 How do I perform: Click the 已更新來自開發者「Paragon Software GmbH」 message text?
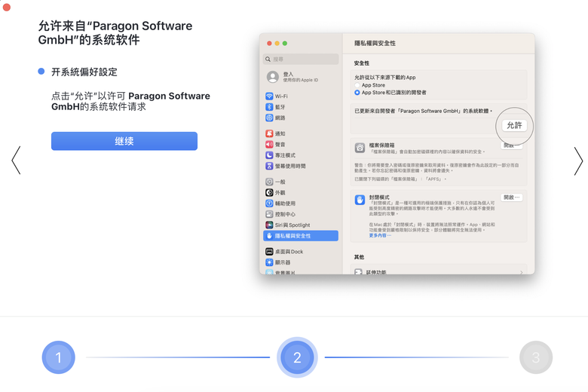pyautogui.click(x=424, y=111)
